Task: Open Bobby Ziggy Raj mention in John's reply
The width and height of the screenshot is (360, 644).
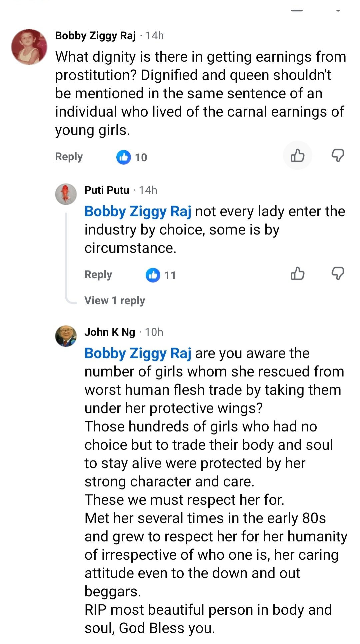Action: pyautogui.click(x=138, y=353)
